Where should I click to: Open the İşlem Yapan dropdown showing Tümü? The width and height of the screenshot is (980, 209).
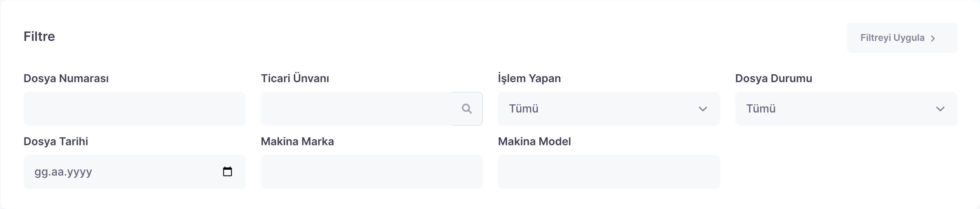(598, 109)
